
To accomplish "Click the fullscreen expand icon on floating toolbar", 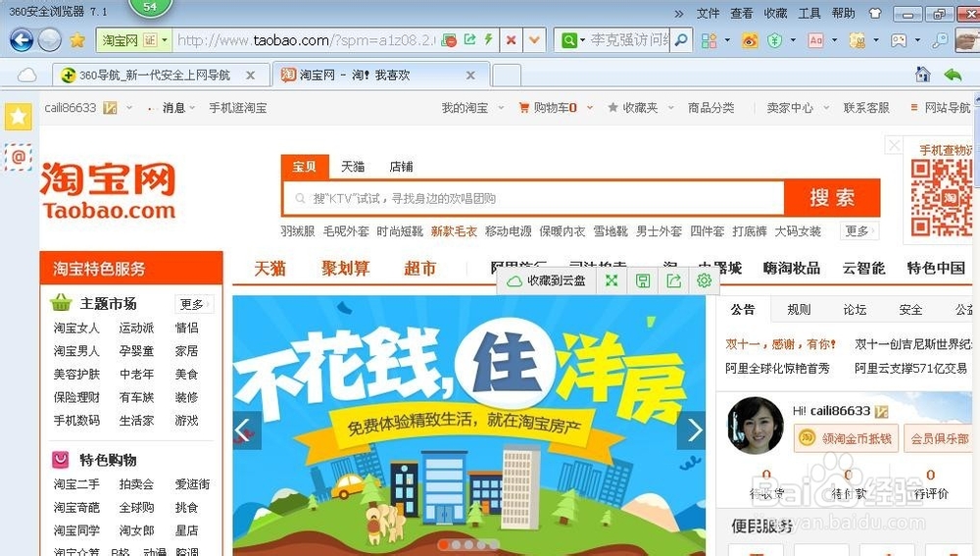I will click(x=612, y=280).
